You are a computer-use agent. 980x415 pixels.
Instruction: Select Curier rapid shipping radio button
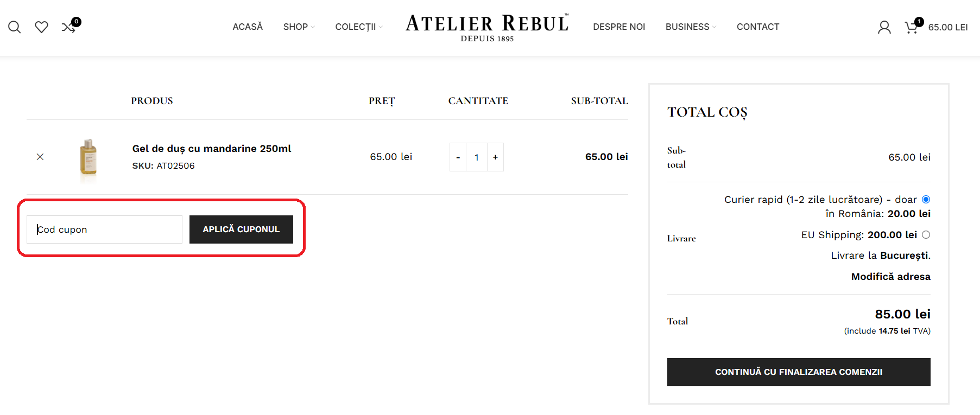(x=926, y=200)
